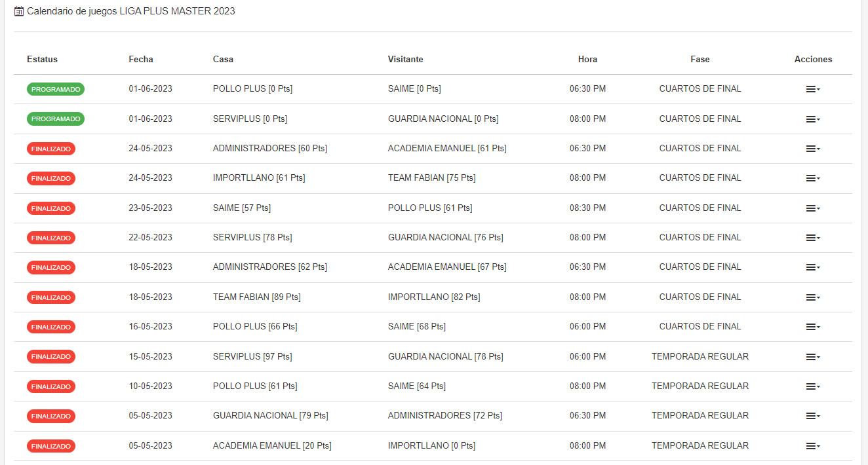Click FINALIZADO badge on 22-05-2023 row

pos(51,238)
